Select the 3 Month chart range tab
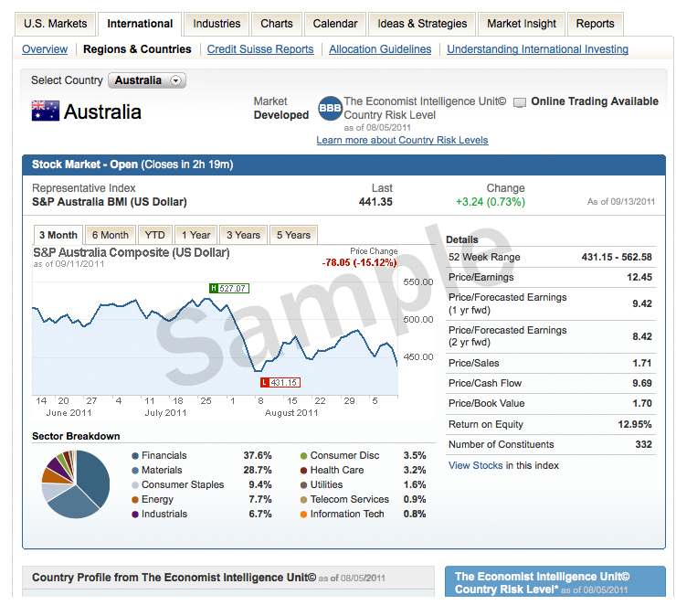This screenshot has width=676, height=616. tap(58, 235)
